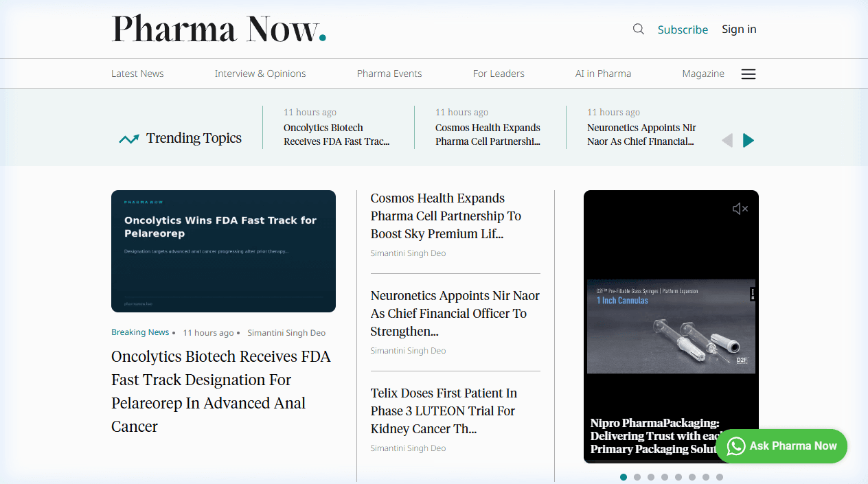Click the Pharma Now logo
868x484 pixels.
(219, 29)
